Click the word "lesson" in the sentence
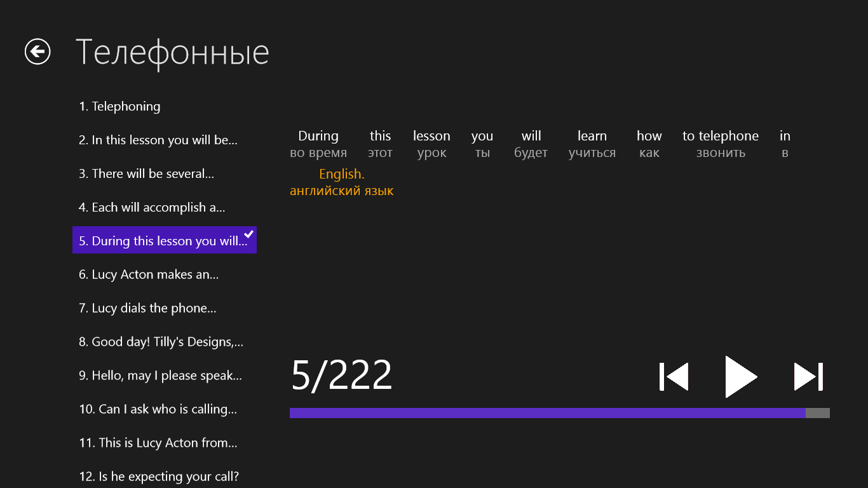 coord(431,136)
